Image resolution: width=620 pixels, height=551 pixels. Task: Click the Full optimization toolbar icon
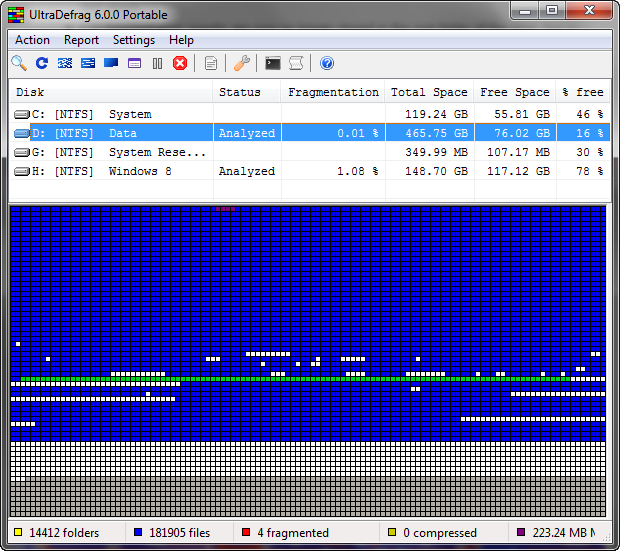(x=111, y=63)
